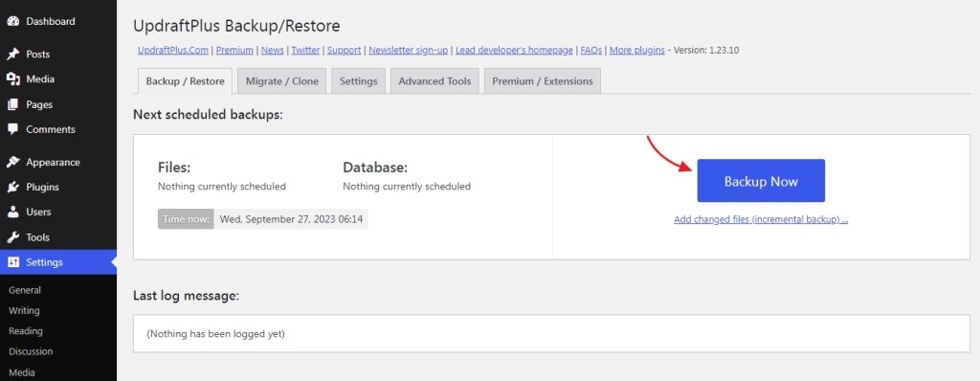Image resolution: width=980 pixels, height=381 pixels.
Task: Click the 'Files:' heading
Action: point(174,168)
